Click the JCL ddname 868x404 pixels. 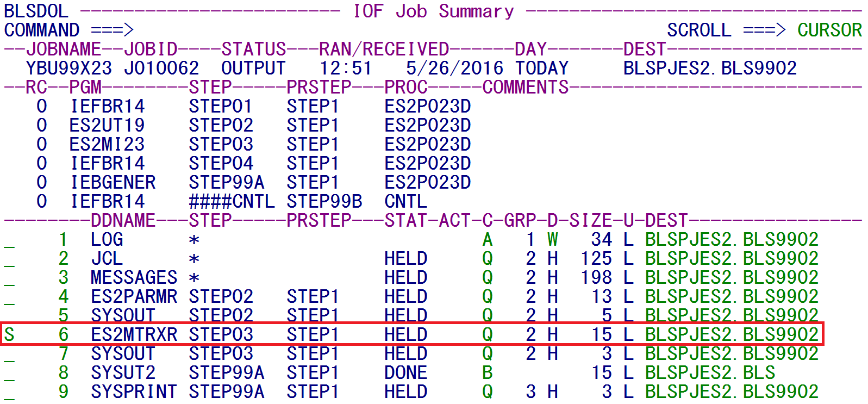pos(107,259)
